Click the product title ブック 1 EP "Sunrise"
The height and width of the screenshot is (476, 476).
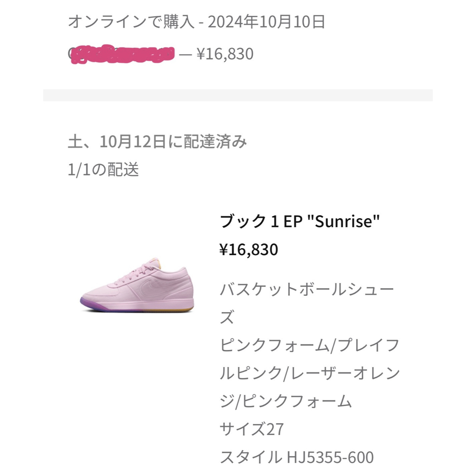click(300, 221)
